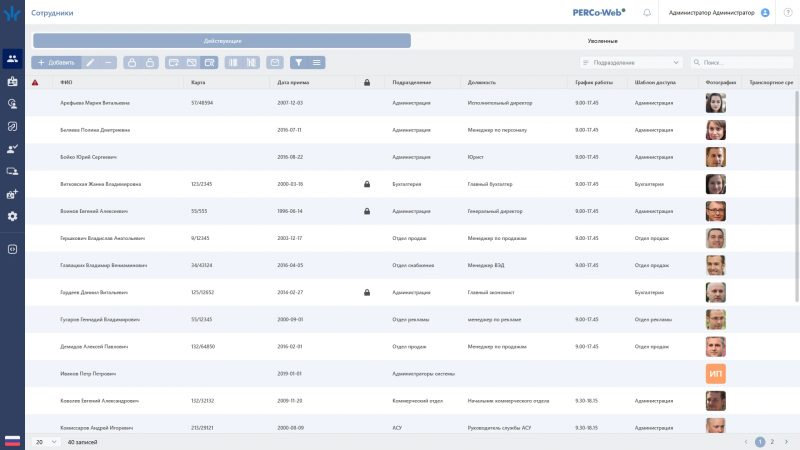Image resolution: width=800 pixels, height=450 pixels.
Task: Open the settings gear in sidebar
Action: 12,216
